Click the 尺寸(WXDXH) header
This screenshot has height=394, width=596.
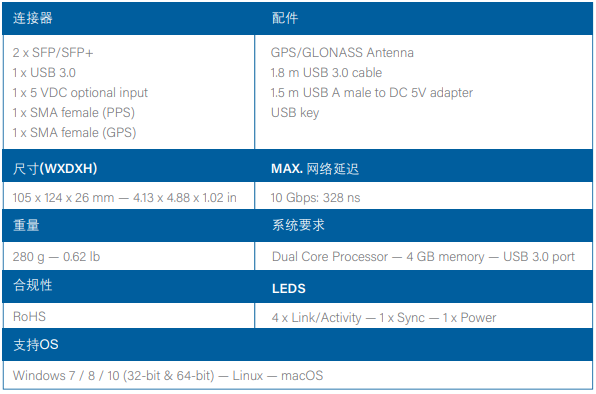(x=55, y=168)
